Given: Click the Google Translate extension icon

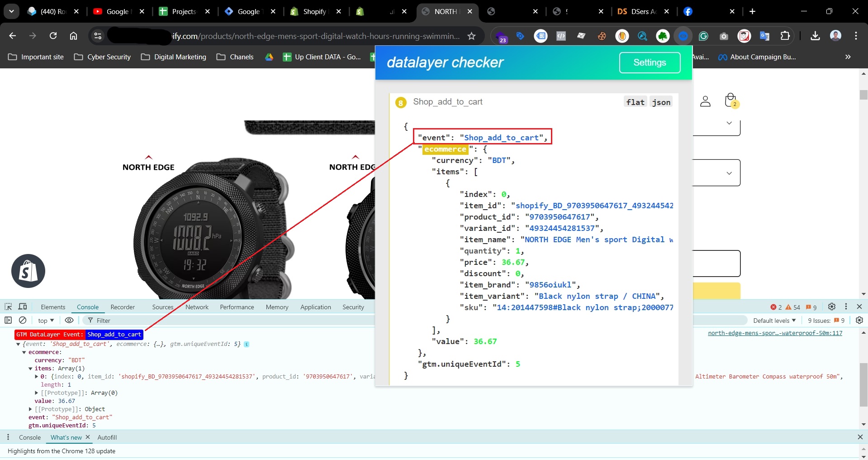Looking at the screenshot, I should (x=764, y=36).
